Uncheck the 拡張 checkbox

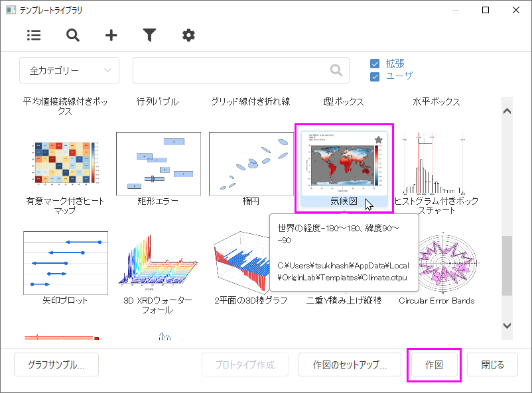375,64
